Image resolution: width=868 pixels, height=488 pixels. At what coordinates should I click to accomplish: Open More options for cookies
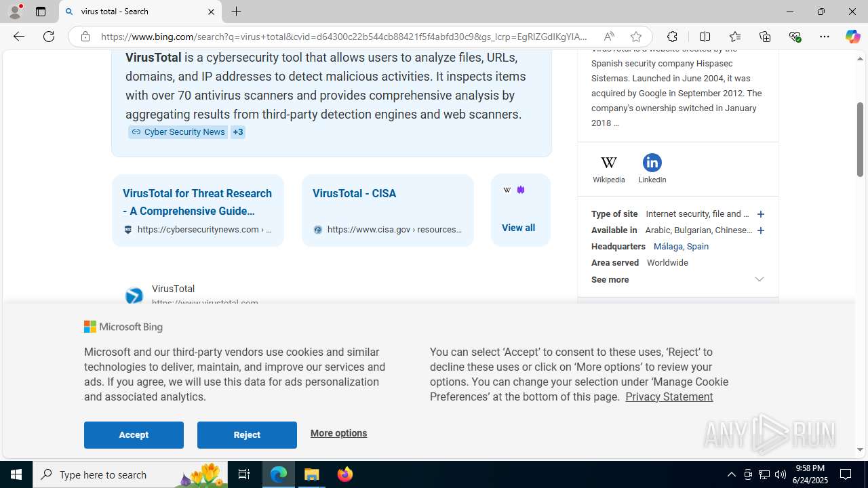tap(339, 433)
